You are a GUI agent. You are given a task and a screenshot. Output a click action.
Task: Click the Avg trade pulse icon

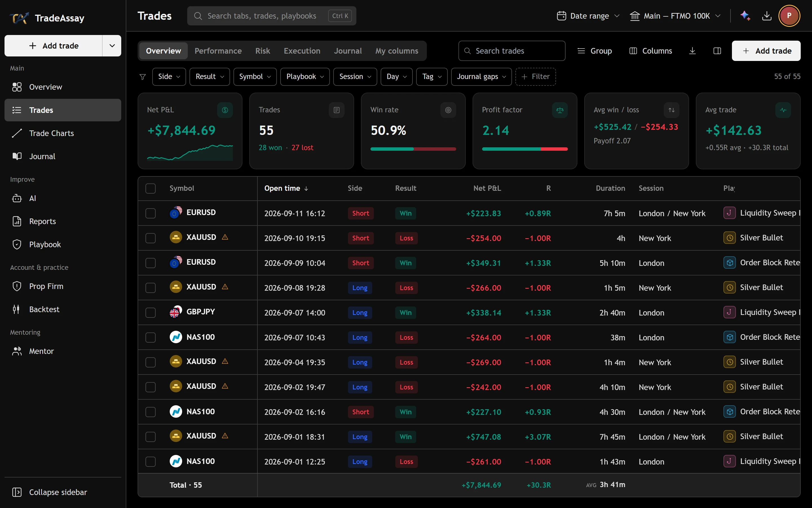(783, 110)
